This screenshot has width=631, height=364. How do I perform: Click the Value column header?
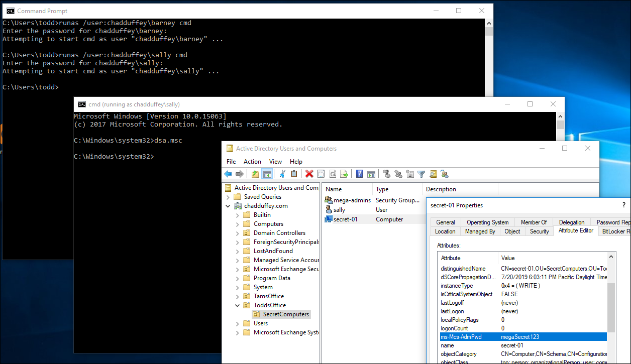coord(552,258)
